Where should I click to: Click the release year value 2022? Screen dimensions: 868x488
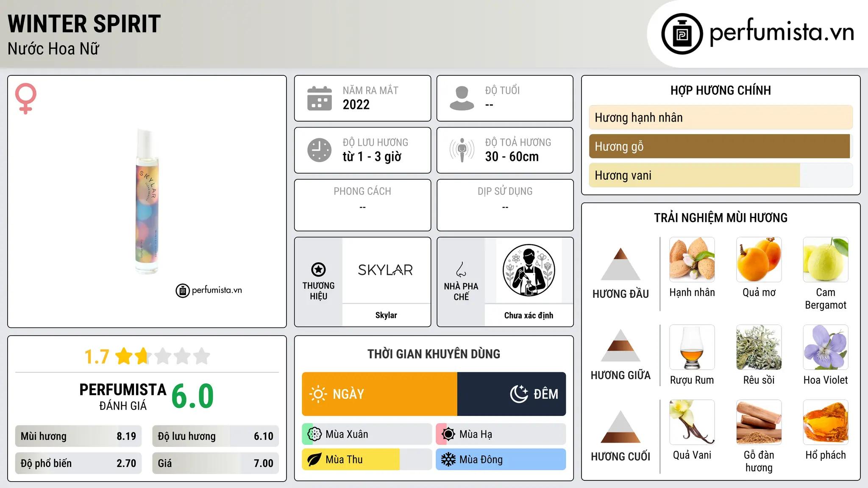point(356,105)
